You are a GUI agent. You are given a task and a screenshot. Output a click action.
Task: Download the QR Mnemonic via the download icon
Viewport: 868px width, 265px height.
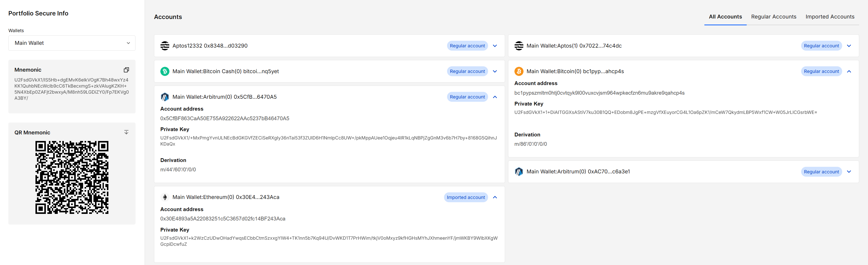(x=126, y=132)
